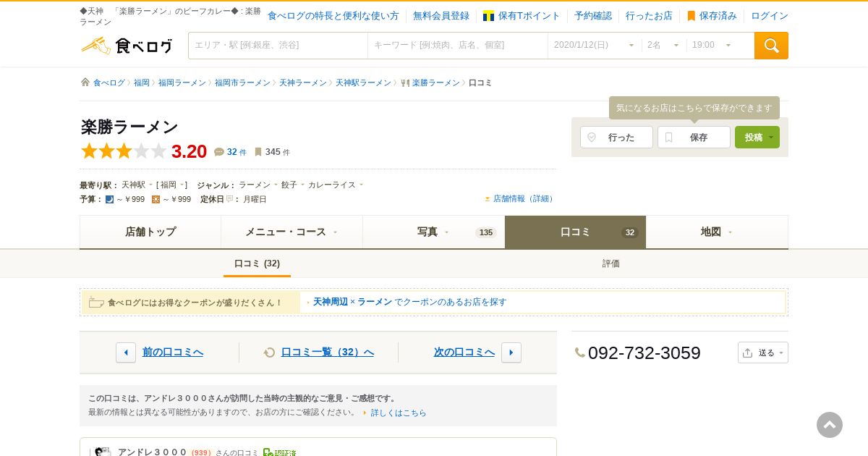
Task: Expand the 投稿 button dropdown arrow
Action: [772, 137]
